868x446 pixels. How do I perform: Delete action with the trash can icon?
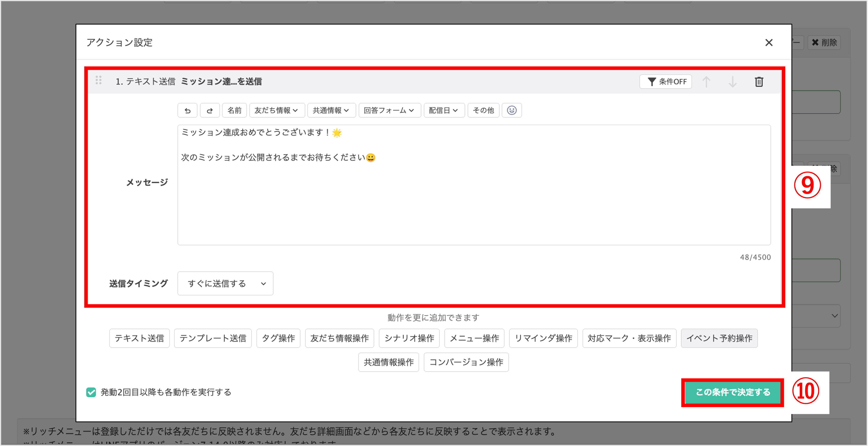pos(758,82)
